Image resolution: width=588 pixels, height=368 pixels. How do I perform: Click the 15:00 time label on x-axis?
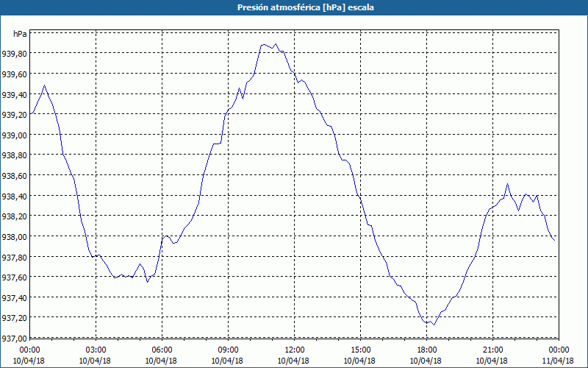[x=360, y=350]
